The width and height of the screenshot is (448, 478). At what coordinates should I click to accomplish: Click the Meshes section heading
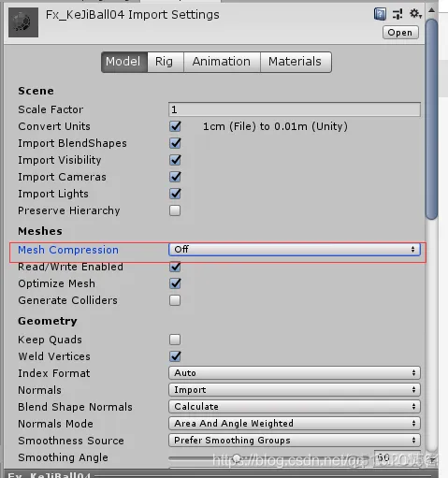(x=40, y=231)
